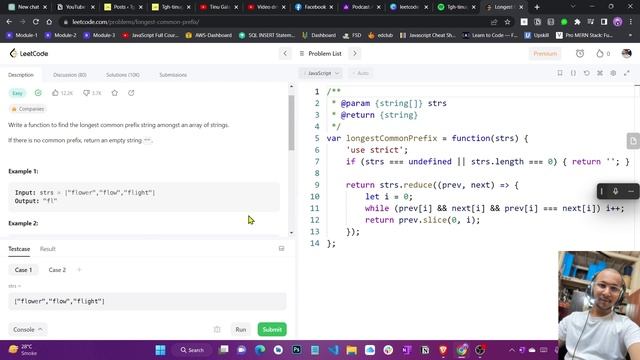Bookmark page with star in address bar
The image size is (640, 360).
point(507,22)
